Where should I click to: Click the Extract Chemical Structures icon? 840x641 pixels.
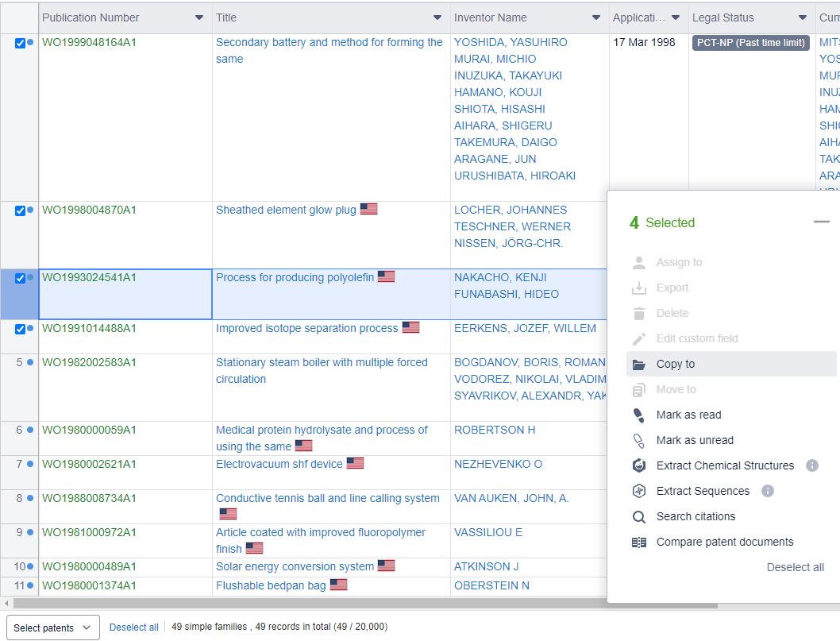639,466
